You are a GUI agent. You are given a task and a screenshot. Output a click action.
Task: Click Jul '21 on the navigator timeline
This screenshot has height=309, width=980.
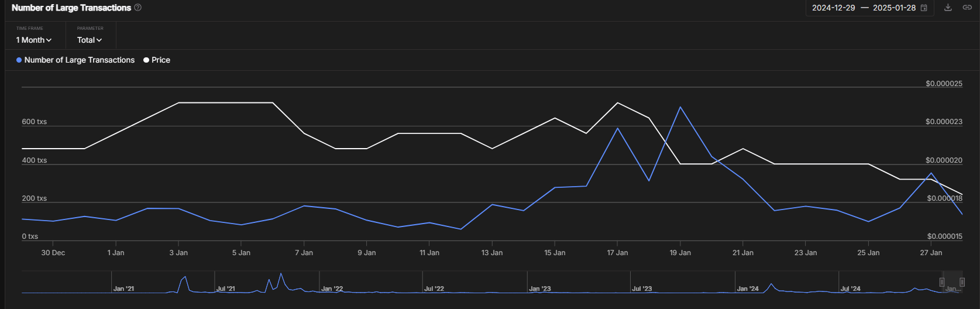pos(226,289)
